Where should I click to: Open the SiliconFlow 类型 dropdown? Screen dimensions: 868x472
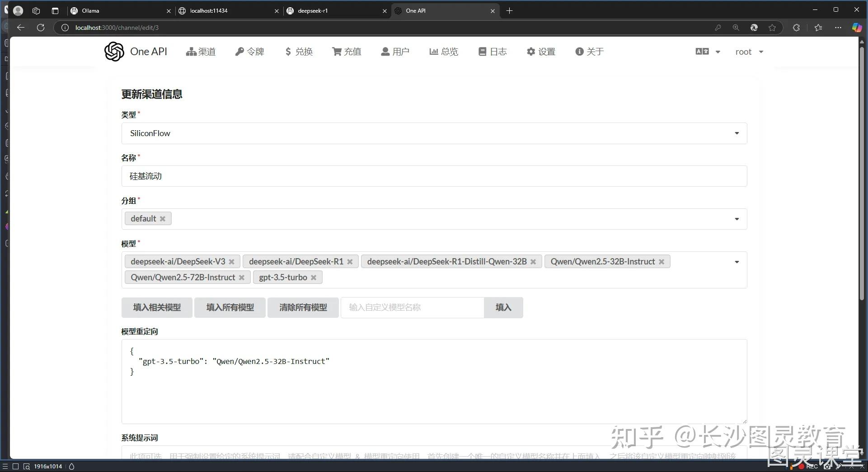pos(736,133)
